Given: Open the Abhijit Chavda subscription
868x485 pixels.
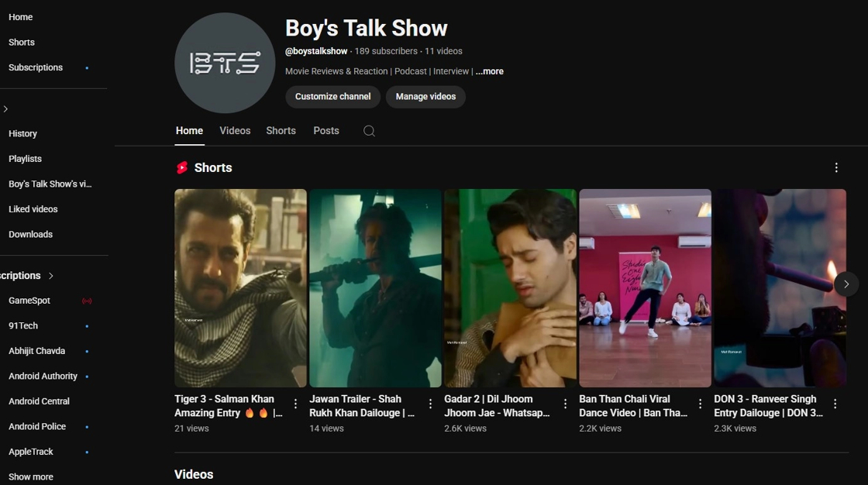Looking at the screenshot, I should [x=36, y=351].
